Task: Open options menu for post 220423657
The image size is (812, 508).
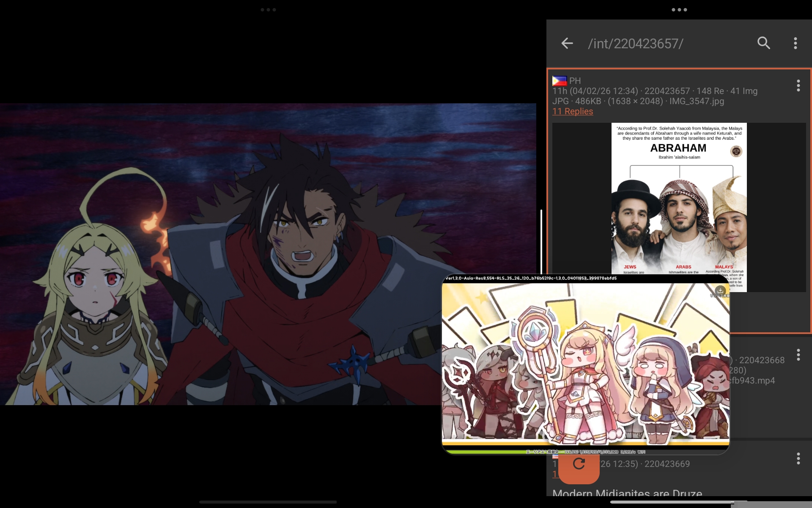Action: pyautogui.click(x=798, y=86)
